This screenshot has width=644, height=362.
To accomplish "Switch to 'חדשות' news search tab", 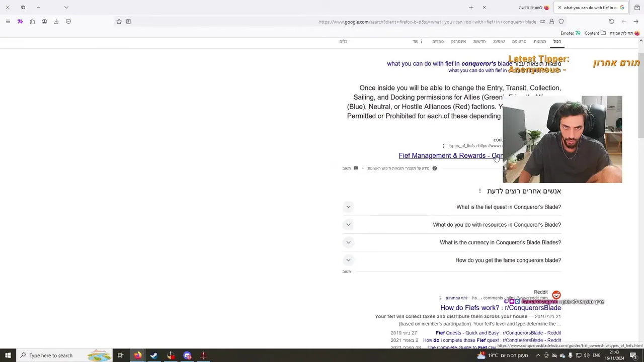I will pyautogui.click(x=479, y=42).
